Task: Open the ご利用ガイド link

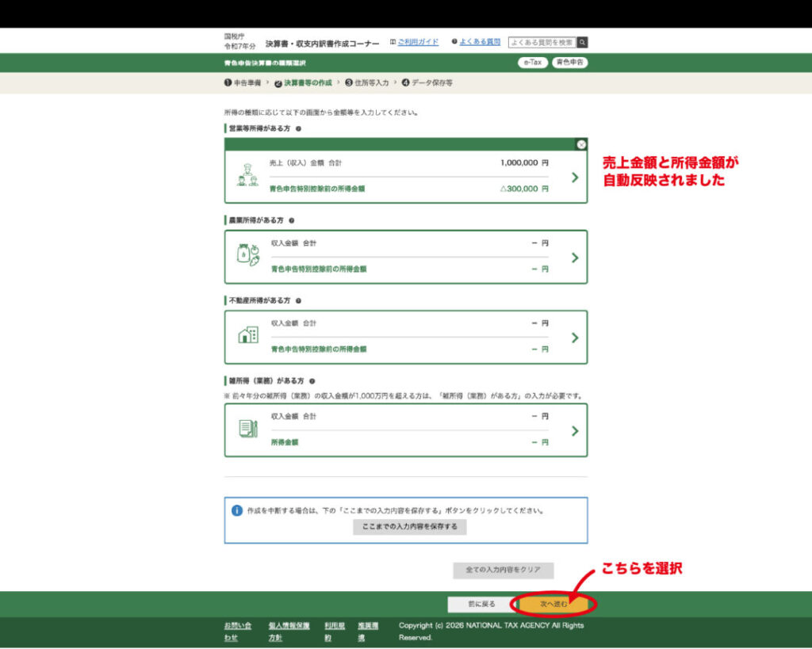Action: [417, 42]
